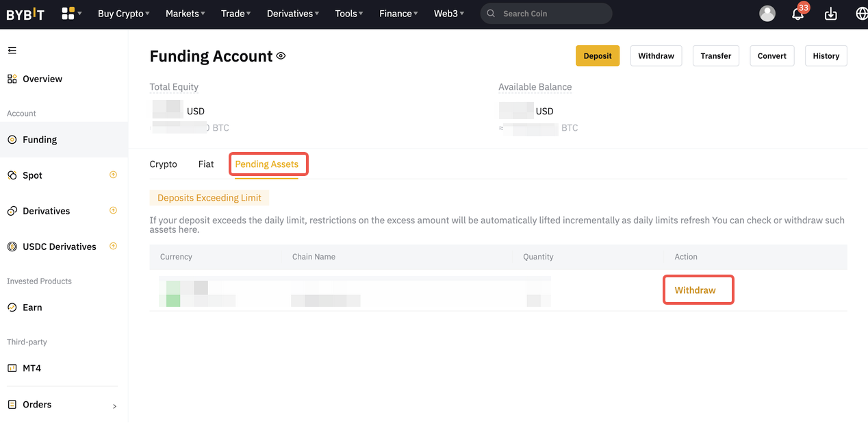Click the yellow Deposit button
868x441 pixels.
point(597,56)
